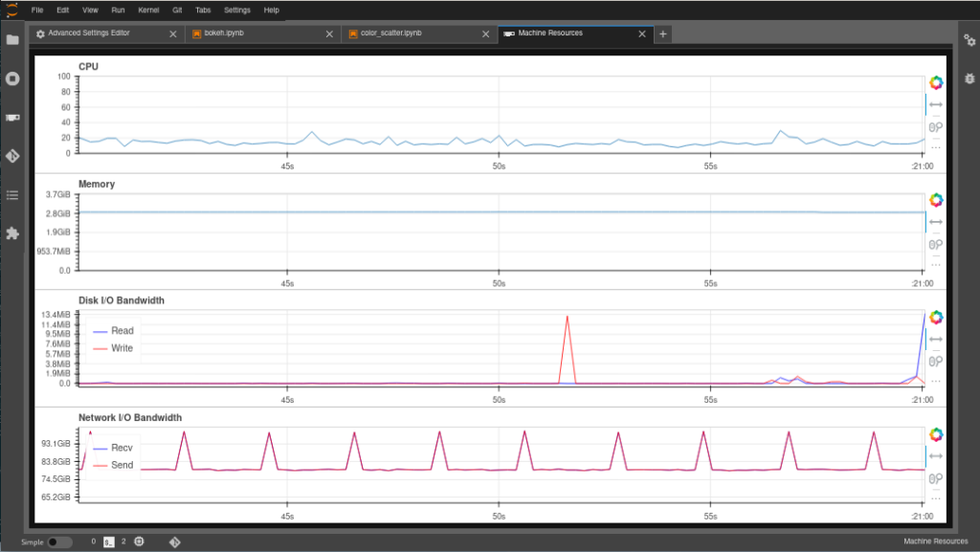Click the plus button beside the tabs
The image size is (980, 552).
point(662,33)
